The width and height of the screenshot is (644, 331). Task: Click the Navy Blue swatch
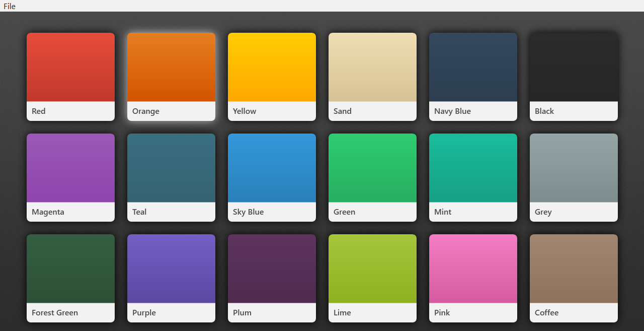473,77
